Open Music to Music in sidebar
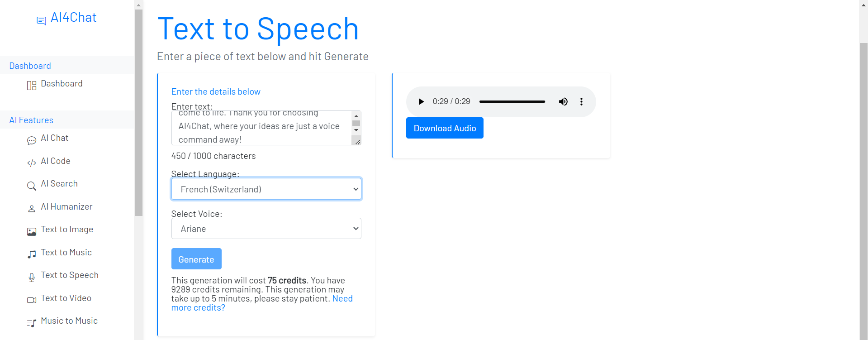The width and height of the screenshot is (868, 340). coord(69,321)
